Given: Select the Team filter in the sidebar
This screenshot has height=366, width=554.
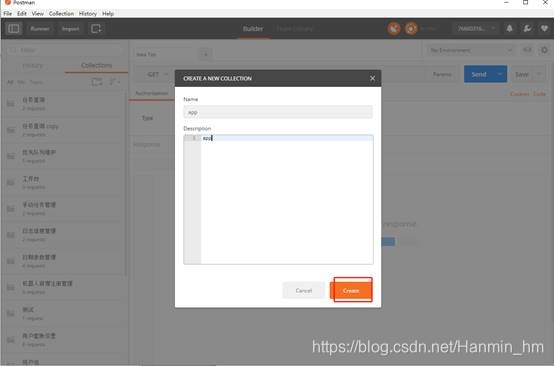Looking at the screenshot, I should coord(36,82).
